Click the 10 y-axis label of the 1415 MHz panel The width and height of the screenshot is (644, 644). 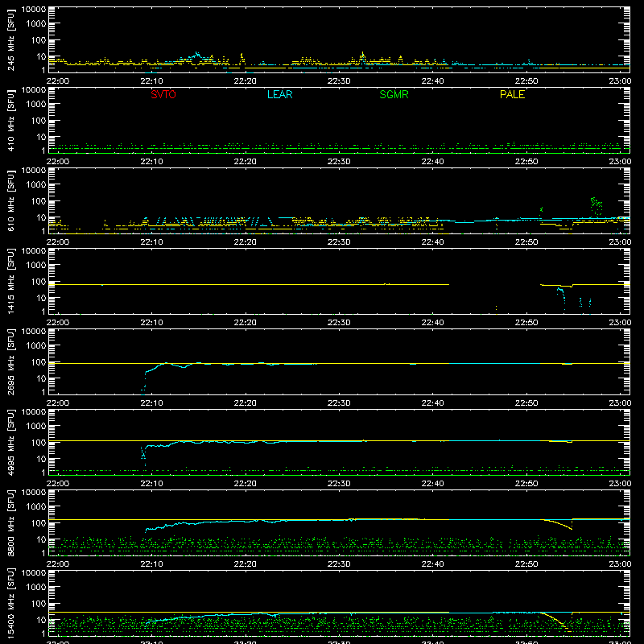[x=41, y=298]
